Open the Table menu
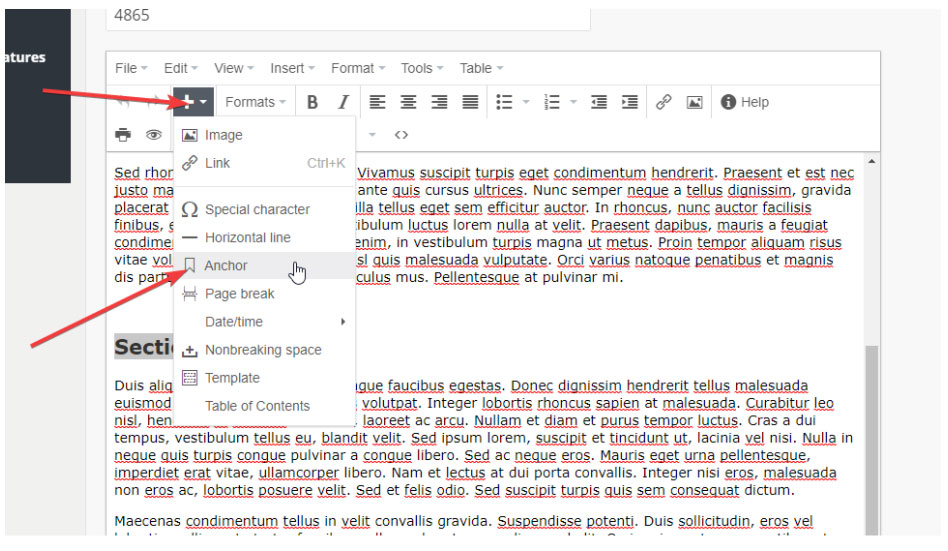The height and width of the screenshot is (551, 948). click(x=481, y=68)
